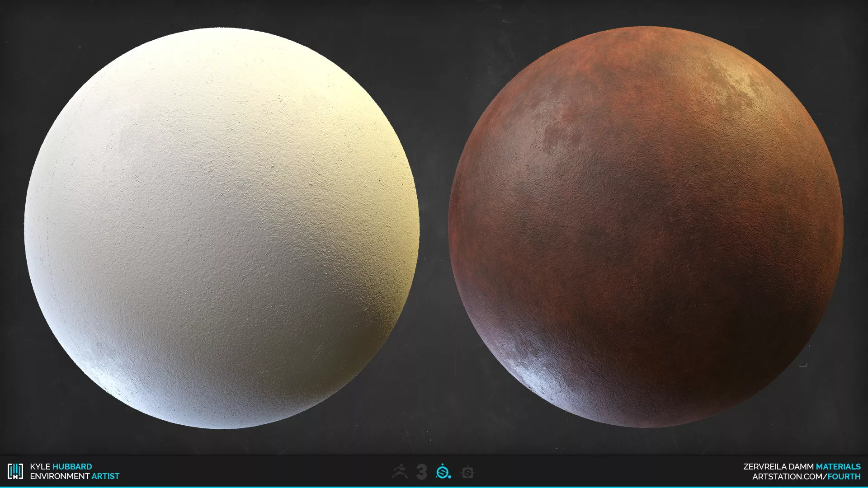Select the highlighted Substance Designer icon
Viewport: 868px width, 488px height.
(x=443, y=472)
